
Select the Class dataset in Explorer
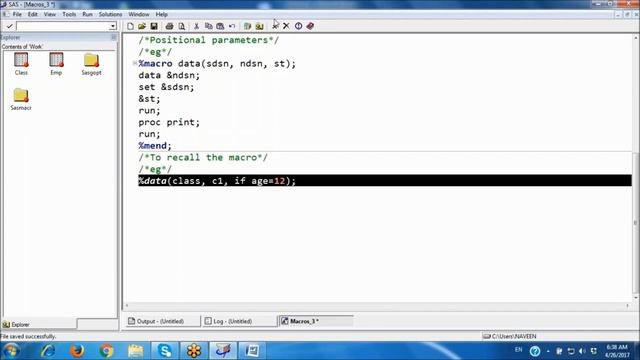tap(21, 64)
